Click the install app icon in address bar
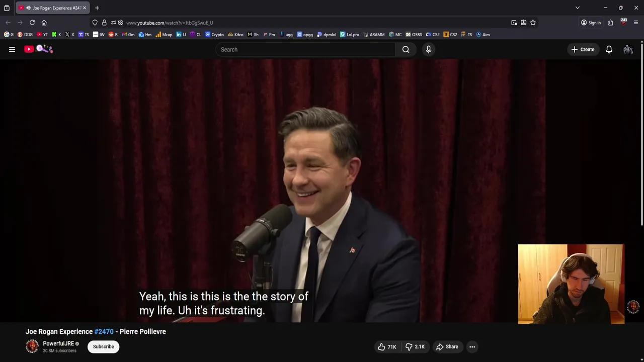The image size is (644, 362). pos(523,23)
